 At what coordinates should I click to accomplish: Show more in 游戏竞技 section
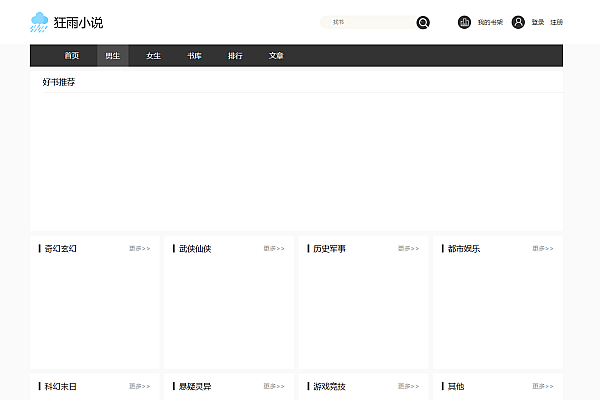click(408, 386)
